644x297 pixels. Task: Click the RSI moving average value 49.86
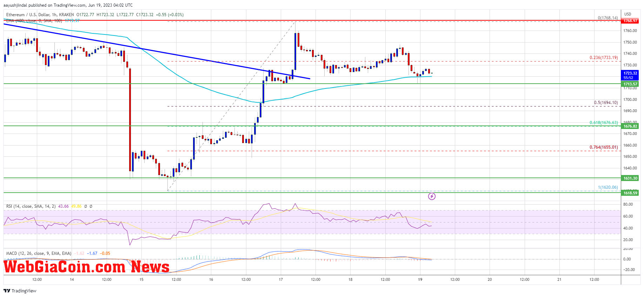tap(76, 206)
